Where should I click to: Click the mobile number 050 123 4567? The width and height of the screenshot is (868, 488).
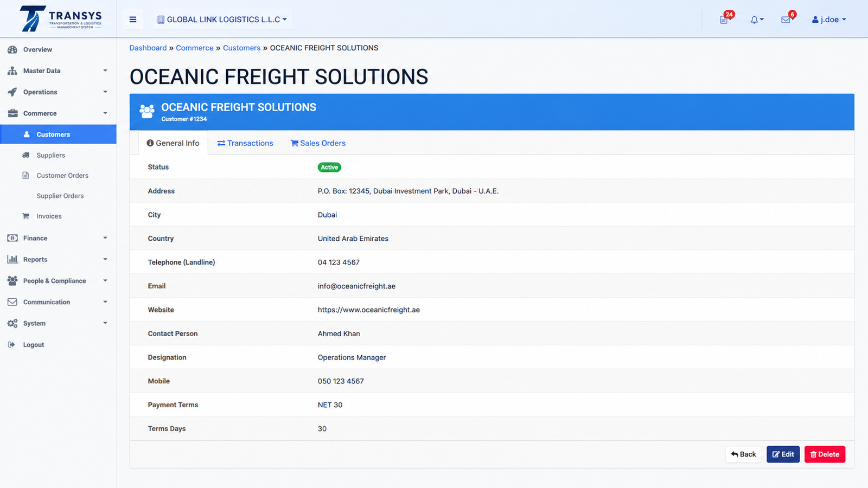(x=341, y=381)
